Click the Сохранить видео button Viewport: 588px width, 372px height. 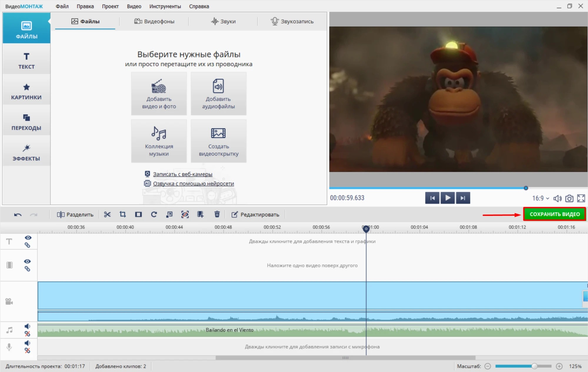[555, 214]
